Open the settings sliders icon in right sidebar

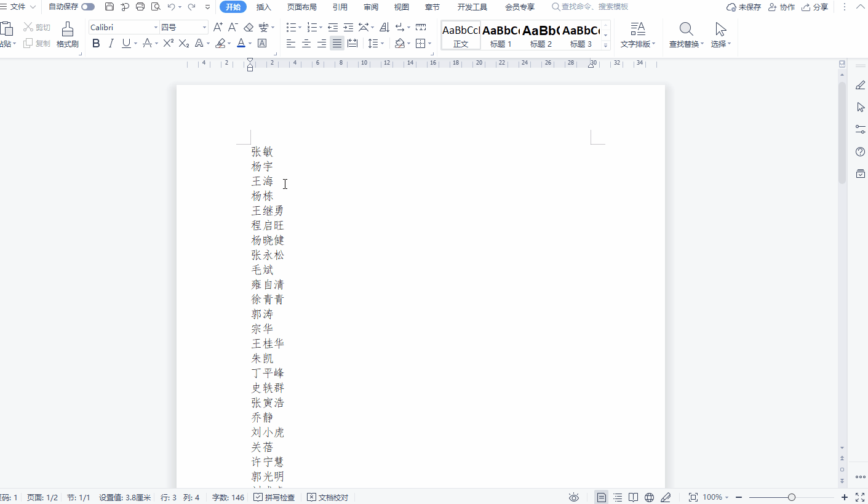861,129
